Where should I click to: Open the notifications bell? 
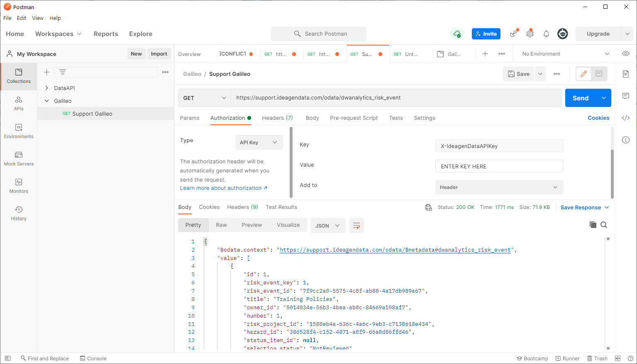point(546,34)
